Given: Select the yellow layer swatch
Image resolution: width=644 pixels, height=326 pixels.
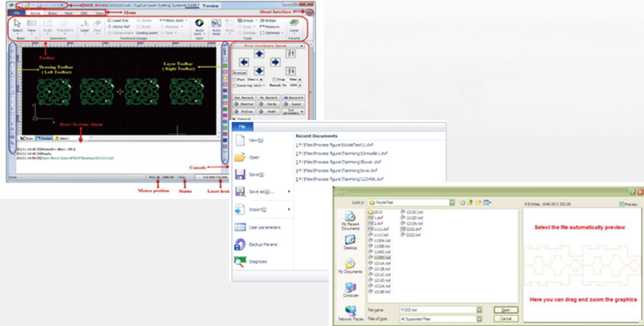Looking at the screenshot, I should [x=225, y=77].
